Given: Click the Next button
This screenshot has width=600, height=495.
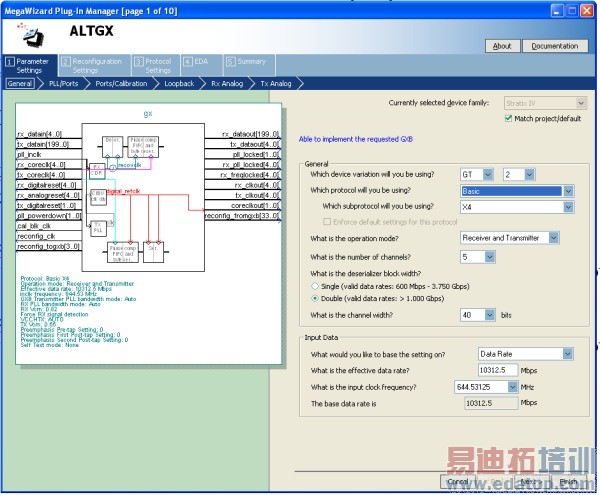Looking at the screenshot, I should point(531,482).
